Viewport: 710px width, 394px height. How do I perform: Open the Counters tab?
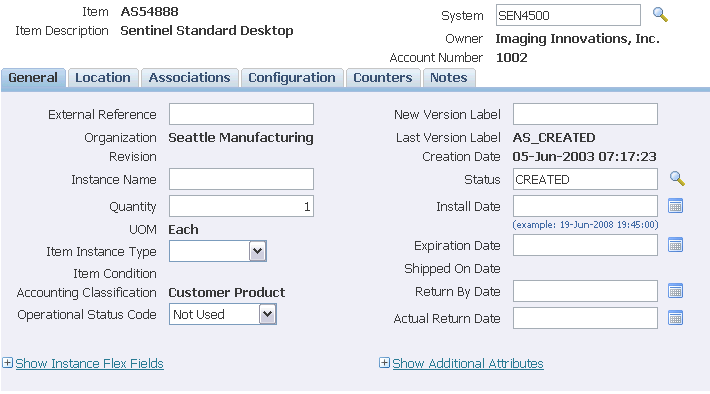pyautogui.click(x=383, y=77)
